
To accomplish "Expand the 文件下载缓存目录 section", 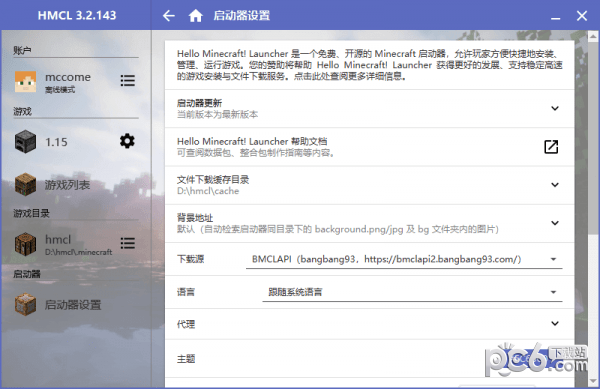I will pyautogui.click(x=555, y=185).
